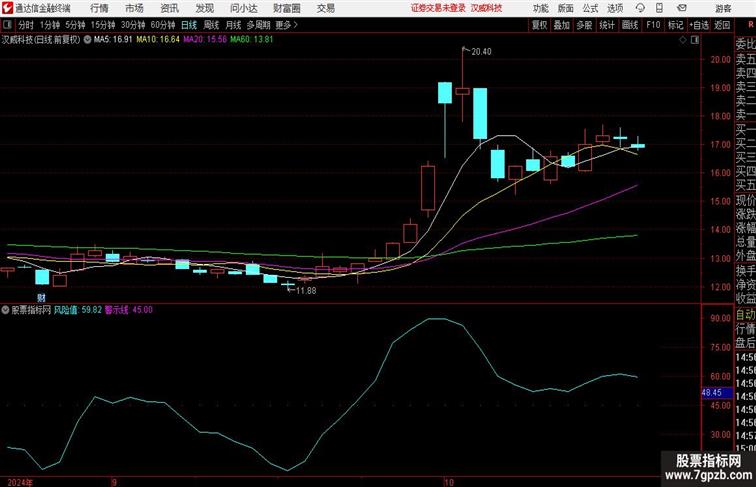Open the 版面 menu
756x487 pixels.
tap(566, 8)
